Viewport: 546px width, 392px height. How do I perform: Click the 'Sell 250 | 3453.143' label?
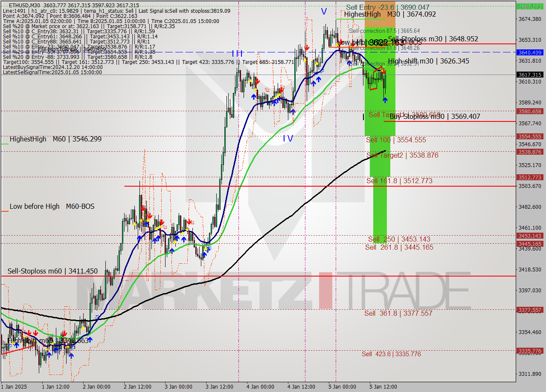pyautogui.click(x=399, y=239)
